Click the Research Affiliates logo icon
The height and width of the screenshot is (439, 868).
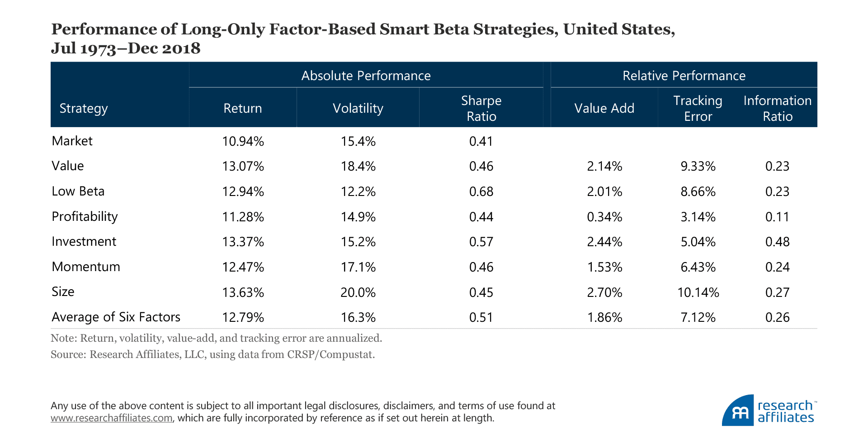tap(738, 411)
